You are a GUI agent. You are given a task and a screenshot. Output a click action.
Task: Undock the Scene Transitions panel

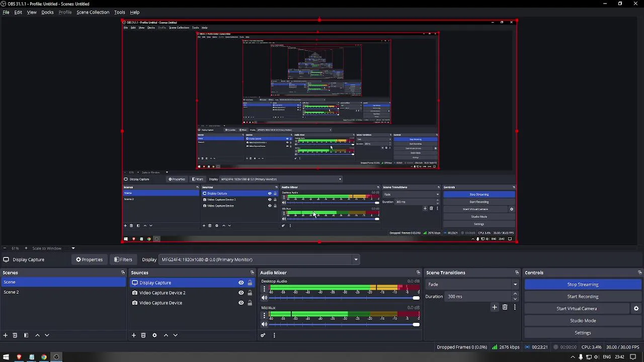(517, 273)
